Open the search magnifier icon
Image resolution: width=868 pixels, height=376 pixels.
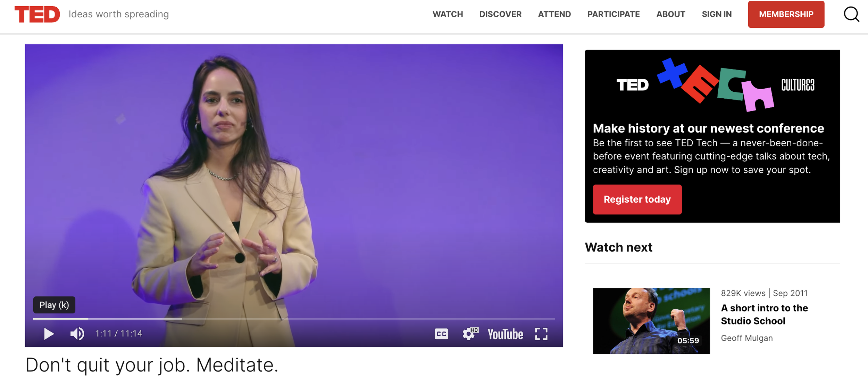click(x=851, y=14)
